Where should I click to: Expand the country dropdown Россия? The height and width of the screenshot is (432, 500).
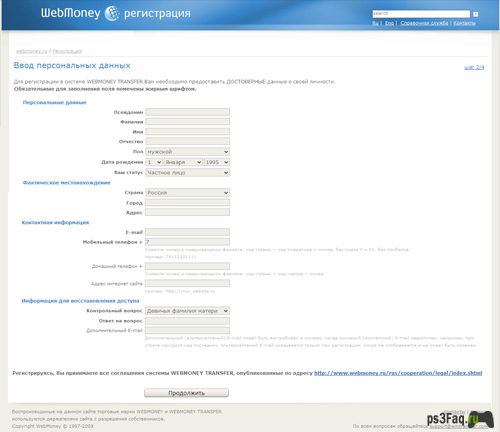(188, 193)
